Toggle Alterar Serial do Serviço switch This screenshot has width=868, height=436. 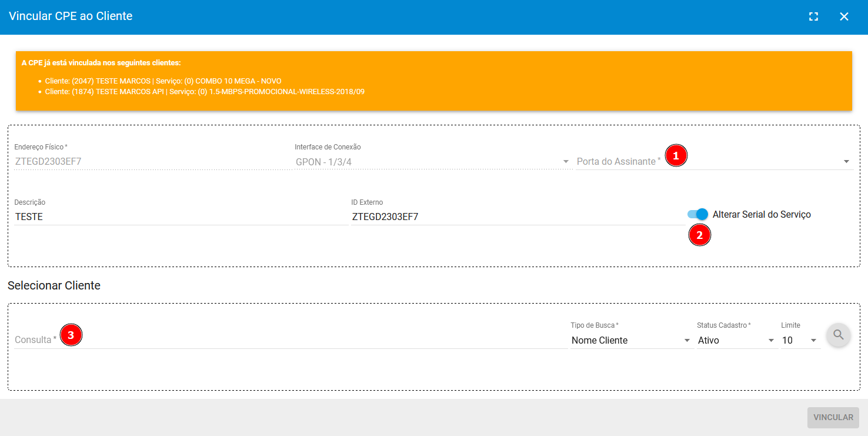697,214
